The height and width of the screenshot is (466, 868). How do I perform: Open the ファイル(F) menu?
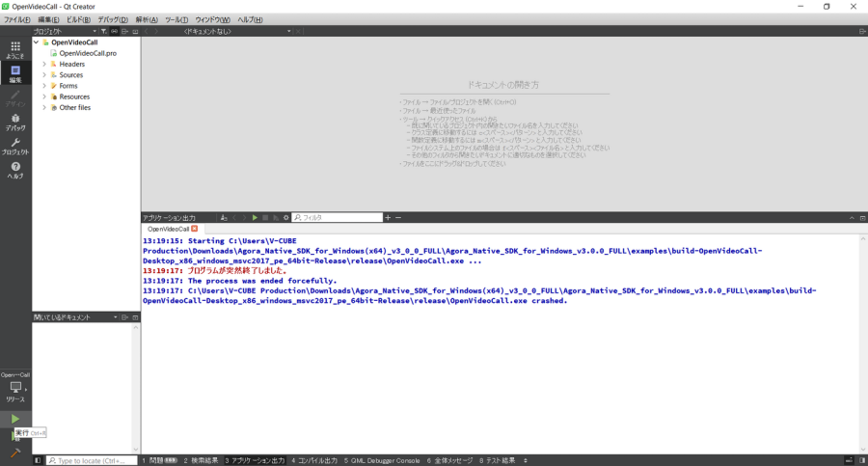(17, 19)
